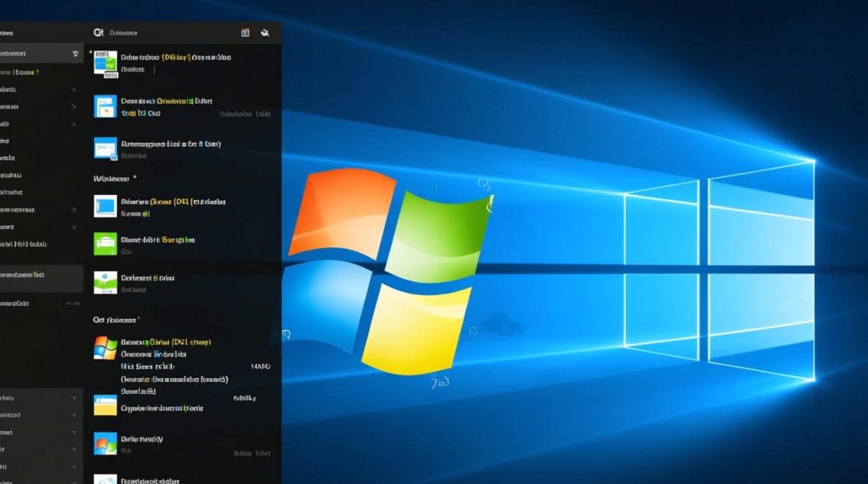Open the blue document viewer app icon
The image size is (868, 484).
104,106
